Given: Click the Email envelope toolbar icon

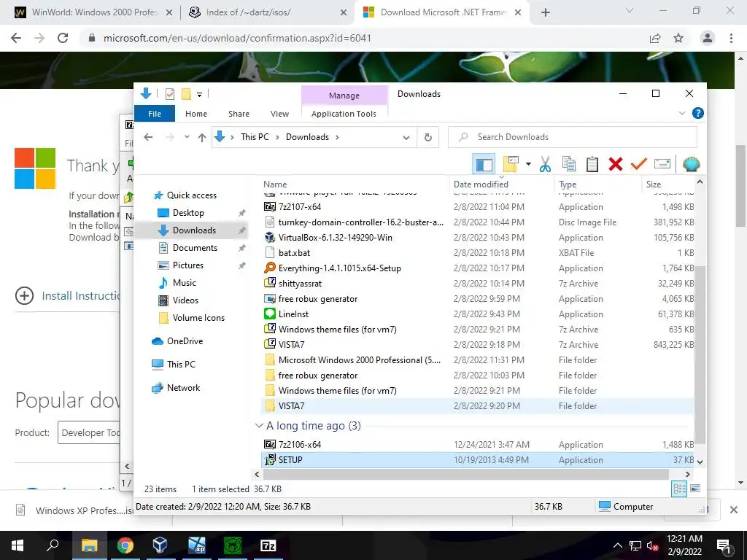Looking at the screenshot, I should (662, 165).
